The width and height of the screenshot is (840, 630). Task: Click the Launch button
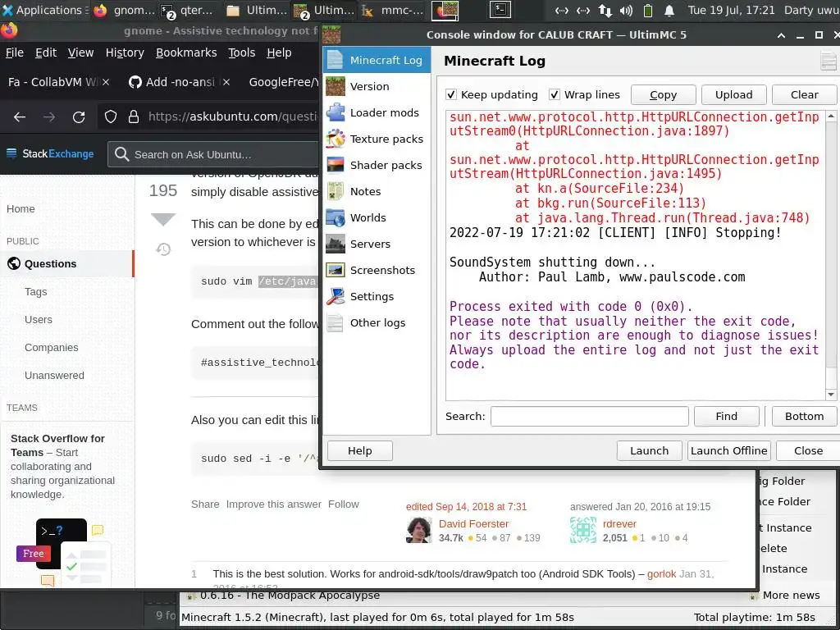click(x=650, y=450)
